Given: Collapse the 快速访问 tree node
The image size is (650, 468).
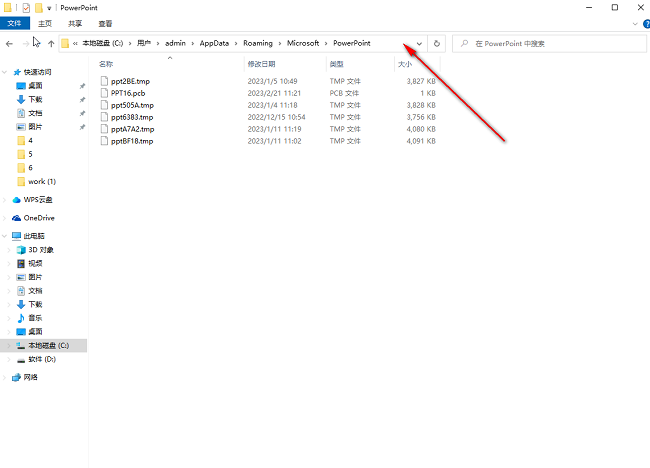Looking at the screenshot, I should pyautogui.click(x=5, y=72).
